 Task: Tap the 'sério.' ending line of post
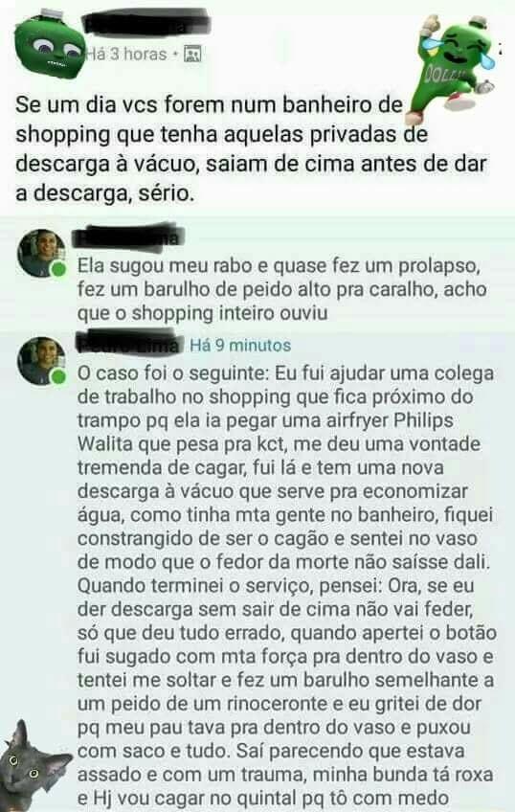click(105, 194)
